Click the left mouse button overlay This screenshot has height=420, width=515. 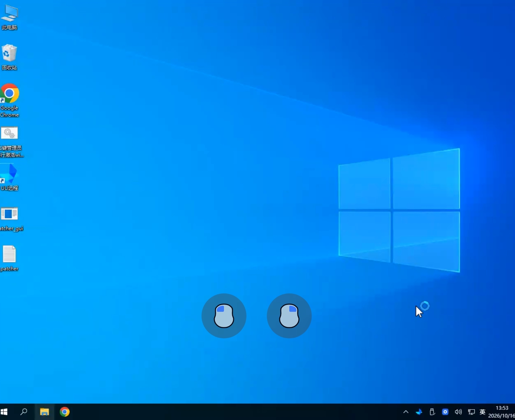(224, 316)
